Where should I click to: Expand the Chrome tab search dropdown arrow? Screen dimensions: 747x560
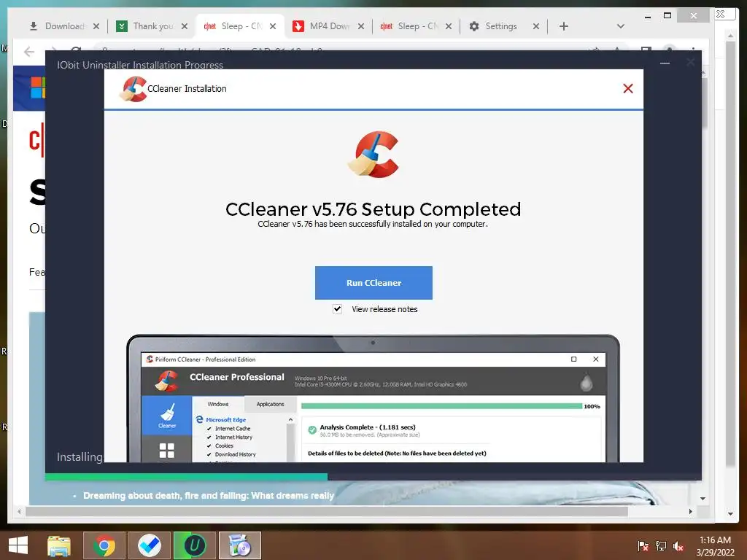(620, 26)
